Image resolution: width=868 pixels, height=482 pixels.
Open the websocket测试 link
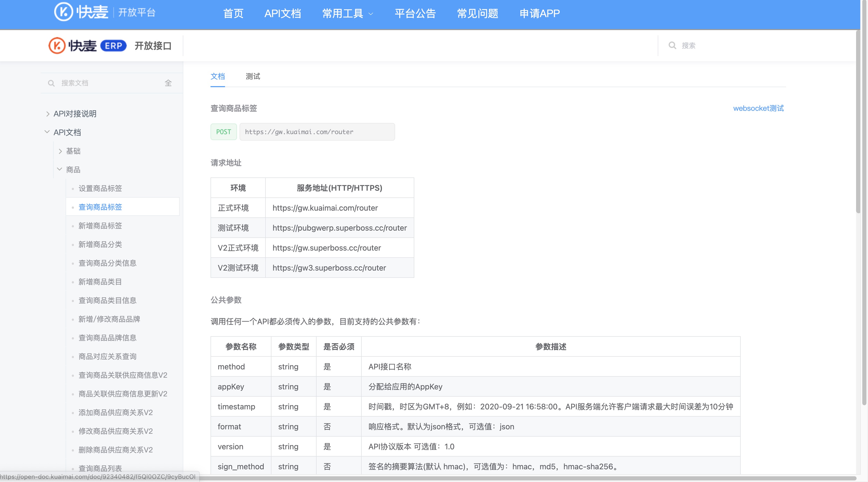tap(759, 108)
